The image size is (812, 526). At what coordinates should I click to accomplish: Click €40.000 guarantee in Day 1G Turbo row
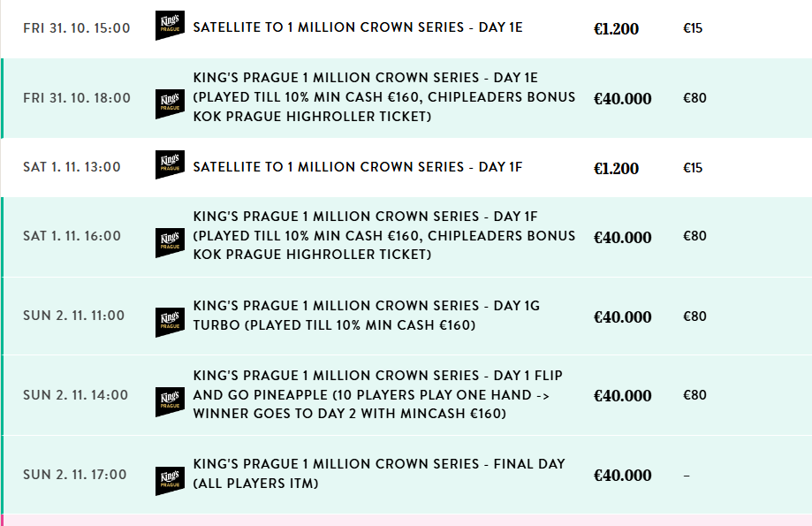click(622, 317)
